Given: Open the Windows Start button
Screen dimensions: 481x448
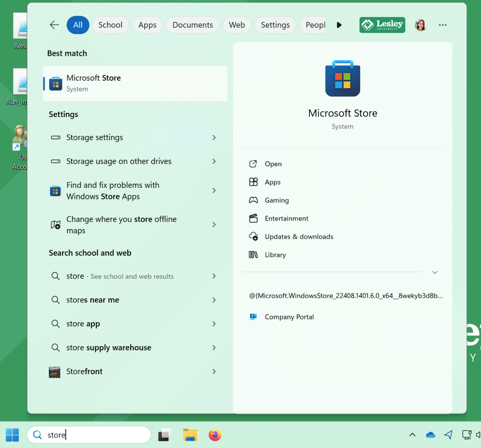Looking at the screenshot, I should point(12,435).
